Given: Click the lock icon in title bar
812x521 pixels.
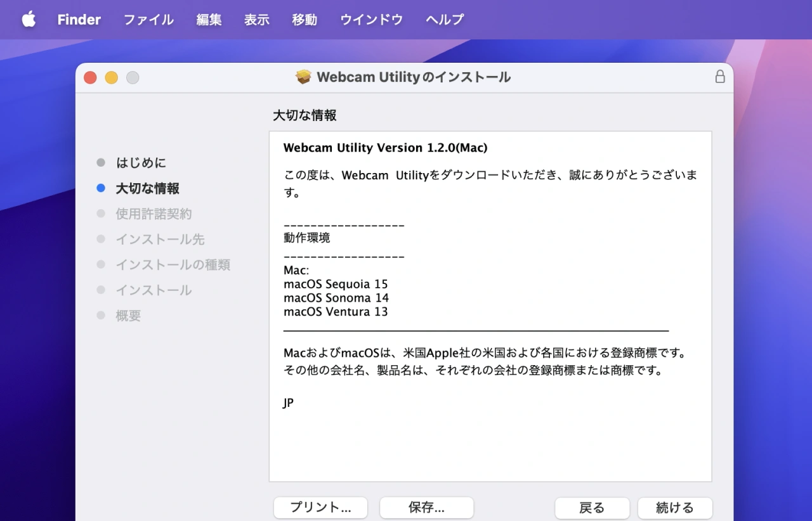Looking at the screenshot, I should [720, 77].
